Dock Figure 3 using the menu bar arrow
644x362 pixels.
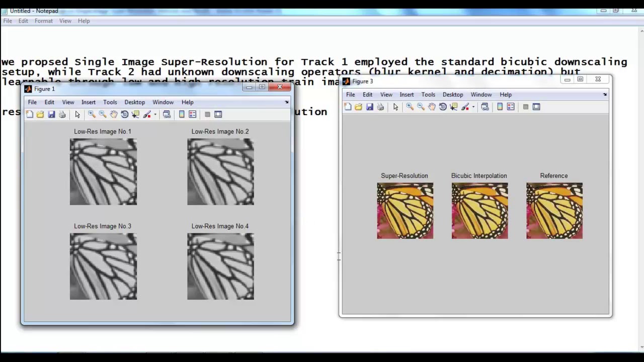(x=605, y=95)
